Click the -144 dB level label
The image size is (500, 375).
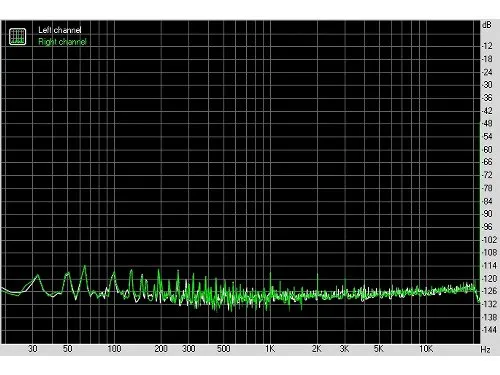[x=489, y=330]
